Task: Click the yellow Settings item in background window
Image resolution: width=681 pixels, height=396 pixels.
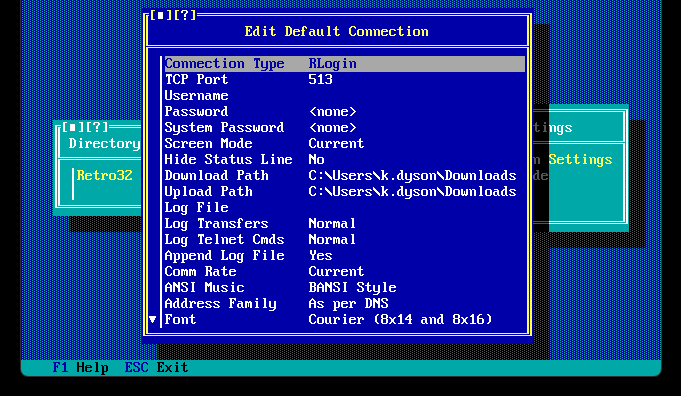Action: 580,159
